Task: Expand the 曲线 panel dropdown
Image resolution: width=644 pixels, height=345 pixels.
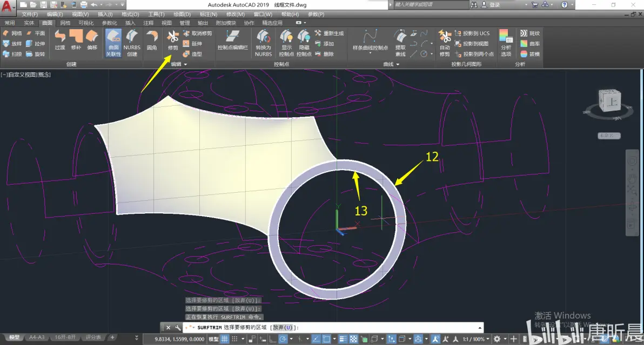Action: click(x=391, y=64)
